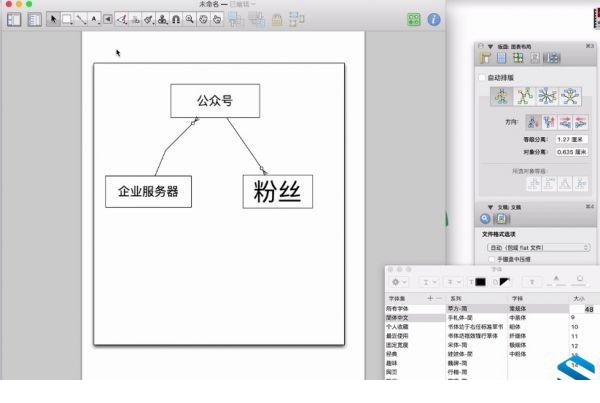
Task: Collapse the canvas layout inspector section
Action: click(x=490, y=47)
